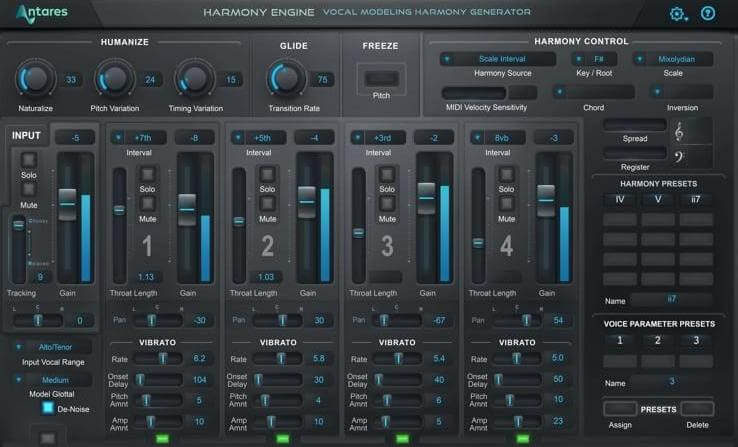This screenshot has width=738, height=447.
Task: Solo harmony voice 3
Action: click(x=387, y=174)
